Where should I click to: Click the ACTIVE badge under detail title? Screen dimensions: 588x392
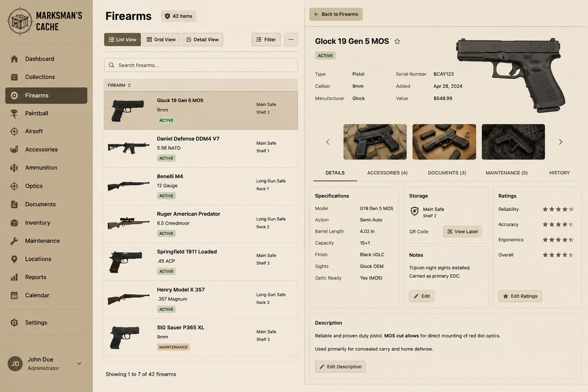pyautogui.click(x=325, y=56)
